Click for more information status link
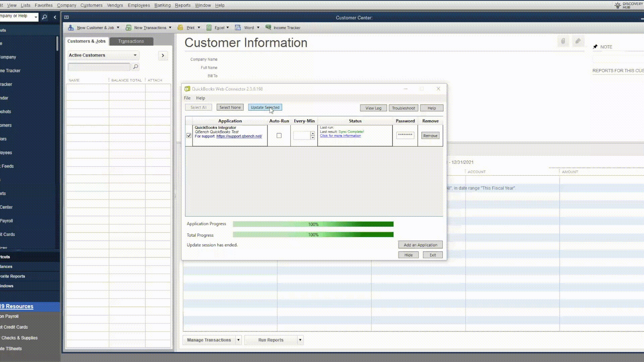Viewport: 644px width, 362px height. (340, 136)
